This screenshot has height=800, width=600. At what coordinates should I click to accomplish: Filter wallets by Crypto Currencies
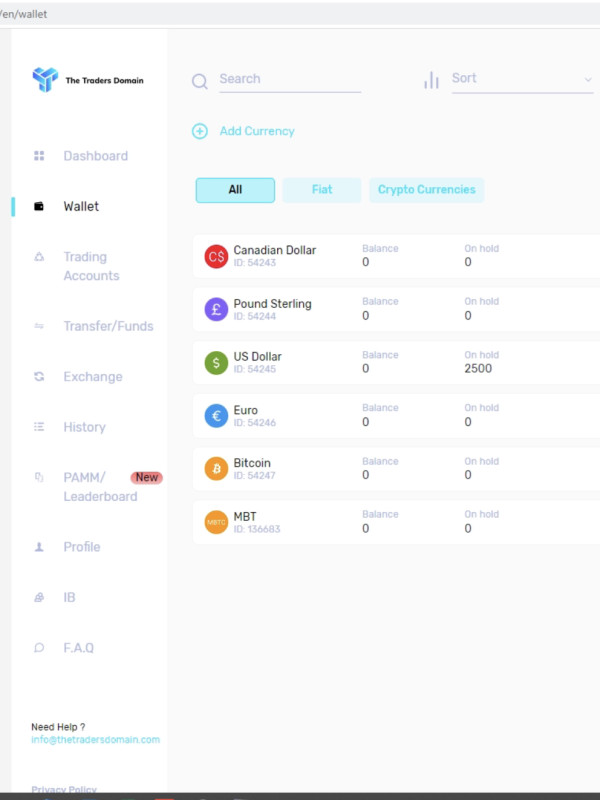point(427,190)
